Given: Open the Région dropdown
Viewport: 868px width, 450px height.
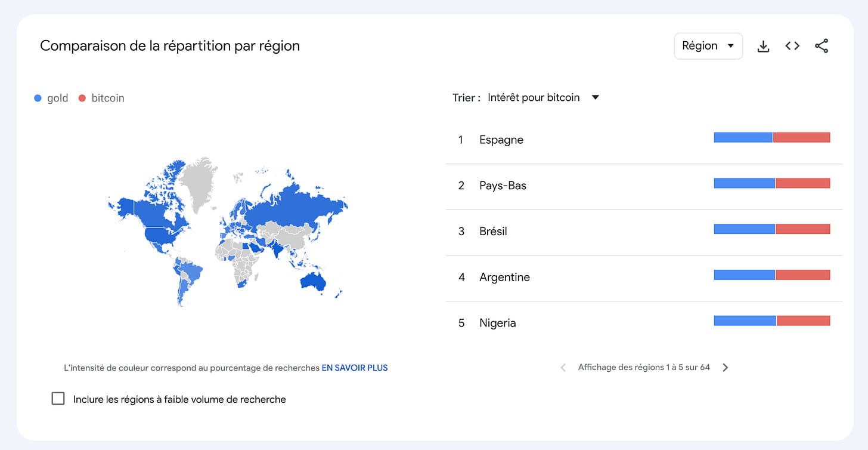Looking at the screenshot, I should pos(708,46).
